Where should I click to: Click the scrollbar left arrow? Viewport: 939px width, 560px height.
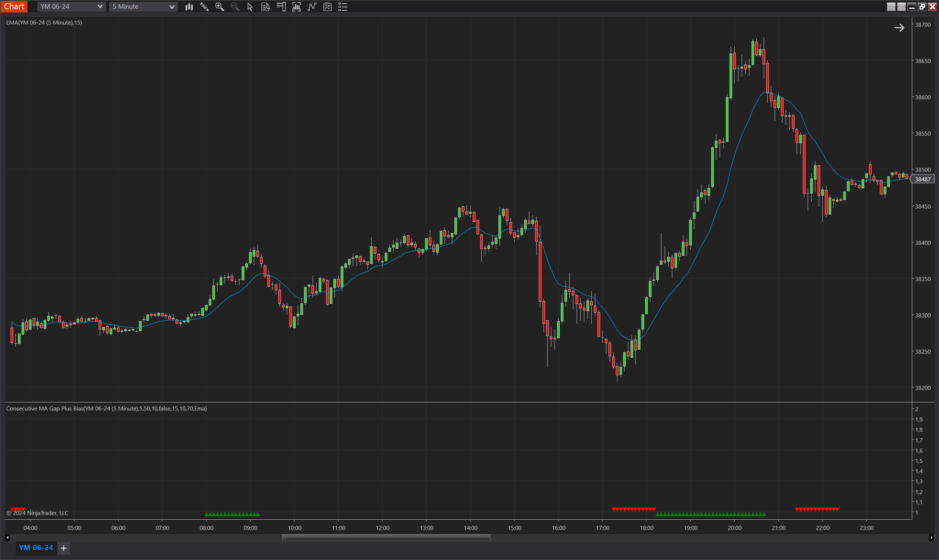[7, 538]
